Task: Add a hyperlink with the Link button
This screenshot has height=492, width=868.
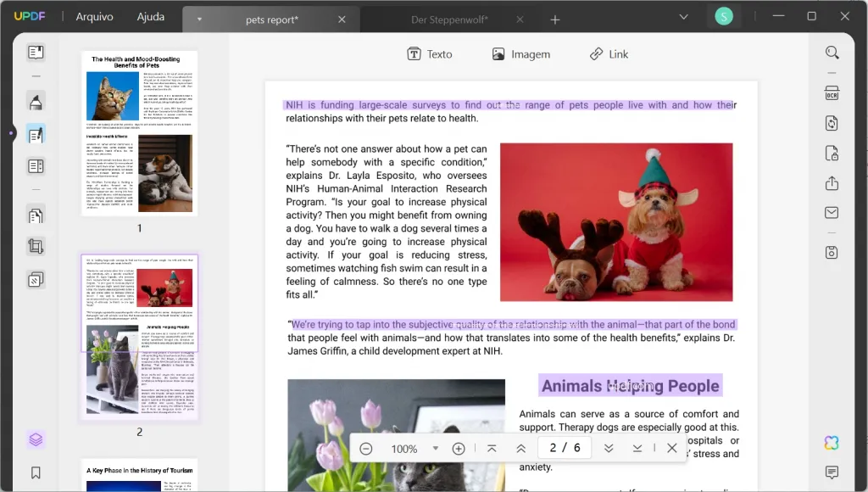Action: point(609,53)
